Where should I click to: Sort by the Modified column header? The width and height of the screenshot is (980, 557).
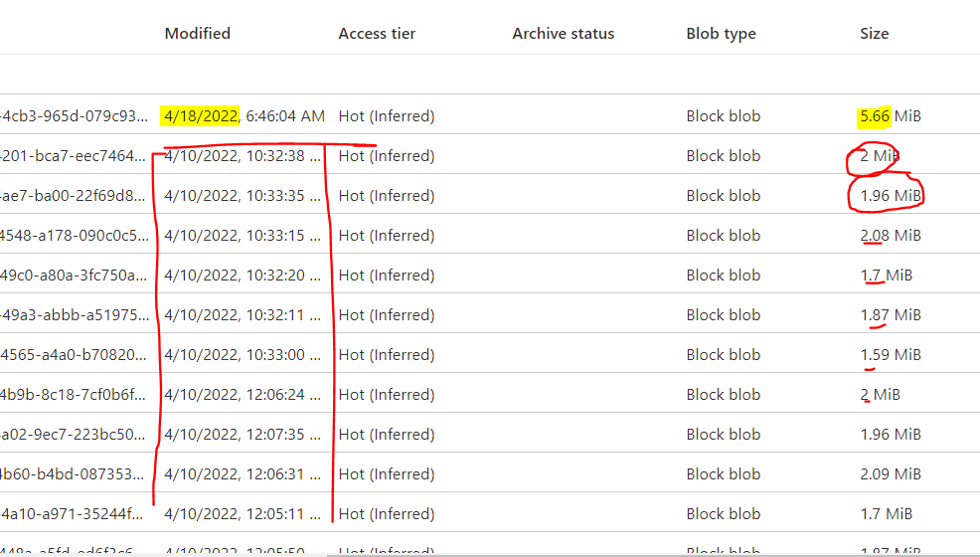tap(198, 34)
